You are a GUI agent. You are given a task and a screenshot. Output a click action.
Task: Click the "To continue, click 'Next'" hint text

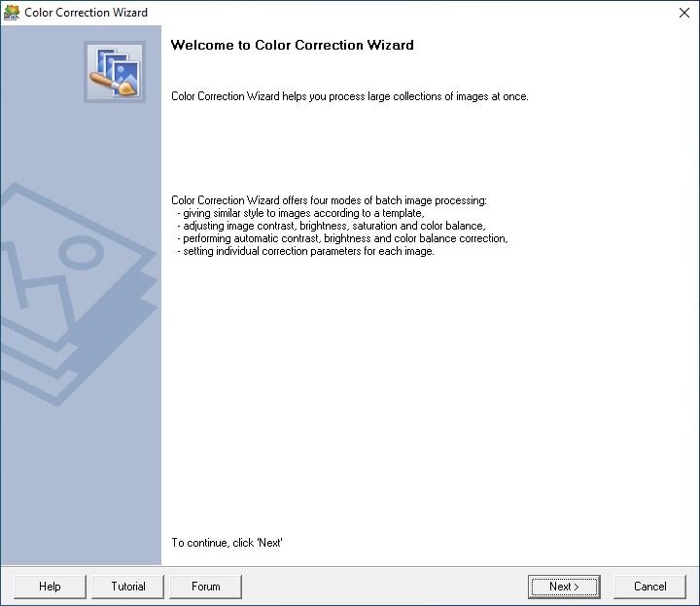point(227,543)
